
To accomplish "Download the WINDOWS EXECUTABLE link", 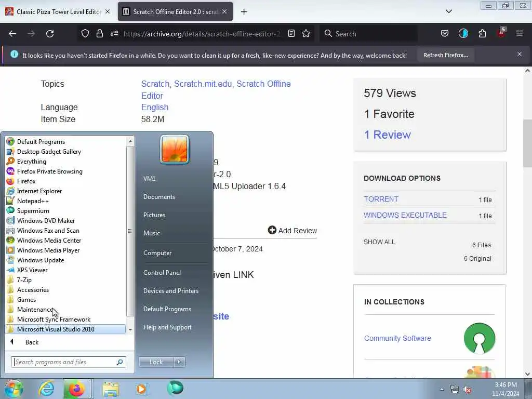I will tap(405, 215).
